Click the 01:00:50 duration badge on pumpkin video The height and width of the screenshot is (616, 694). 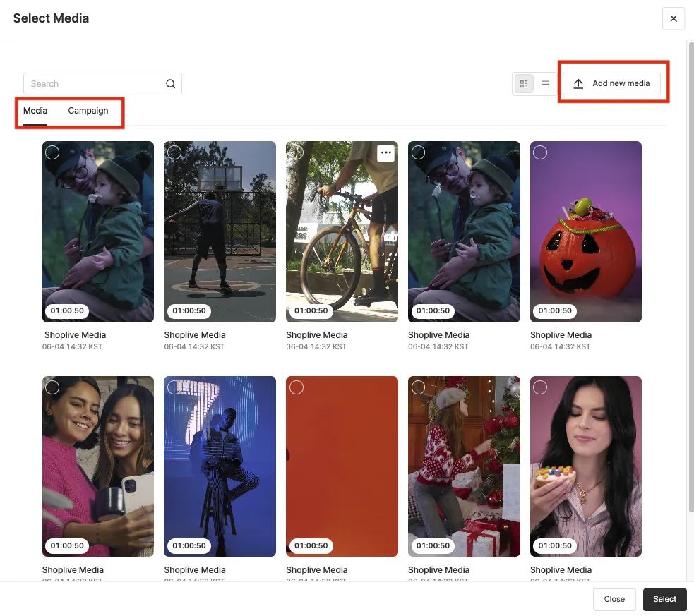click(555, 311)
